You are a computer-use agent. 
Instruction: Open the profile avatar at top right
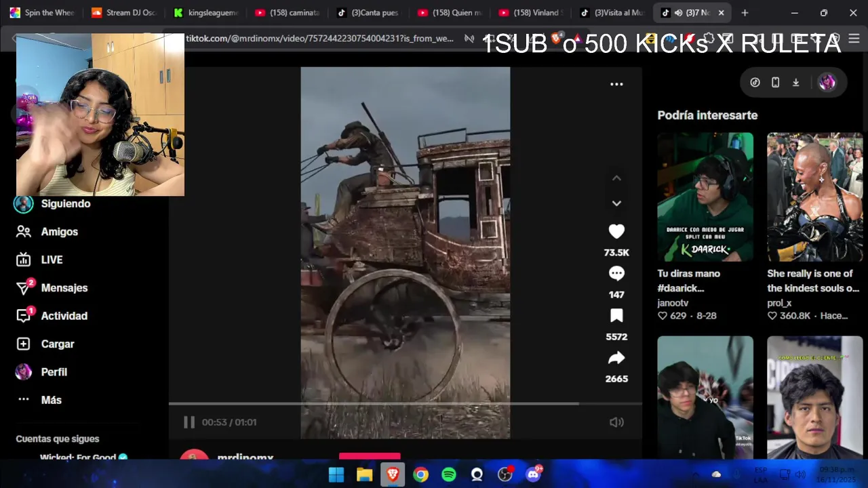[827, 83]
